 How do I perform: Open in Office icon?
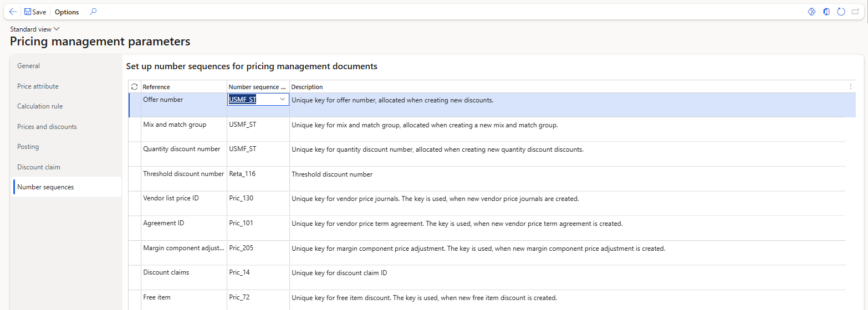point(826,12)
